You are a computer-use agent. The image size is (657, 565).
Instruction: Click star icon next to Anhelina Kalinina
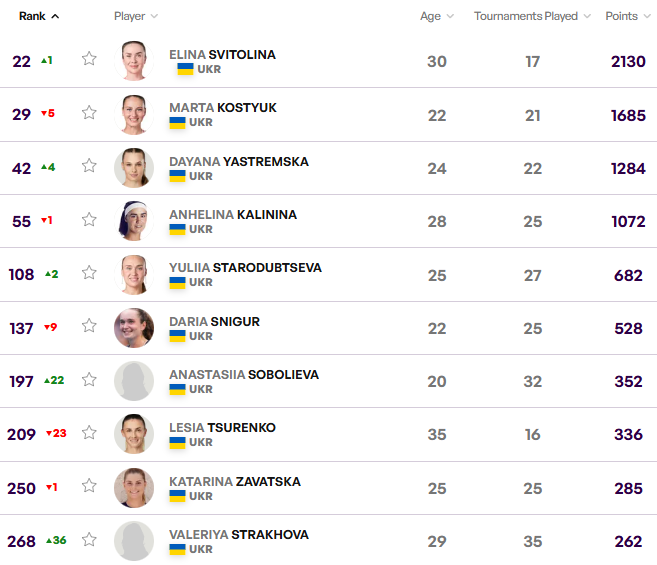[x=89, y=220]
